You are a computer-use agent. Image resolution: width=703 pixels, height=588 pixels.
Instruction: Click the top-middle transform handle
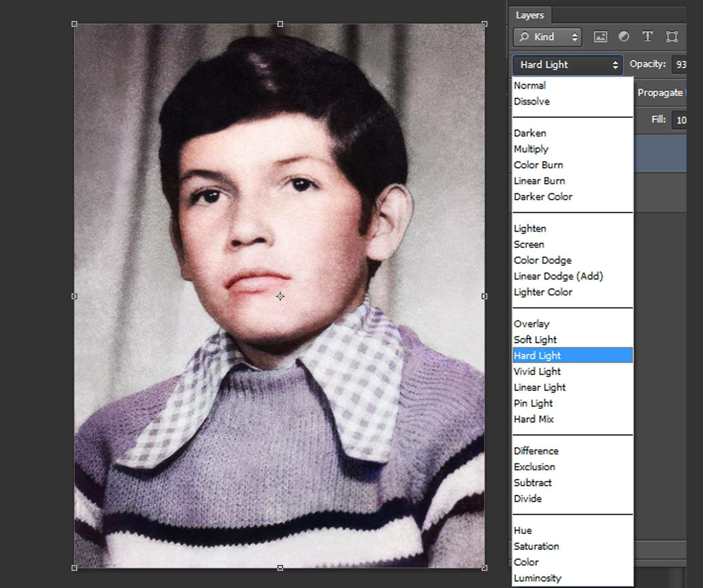280,24
